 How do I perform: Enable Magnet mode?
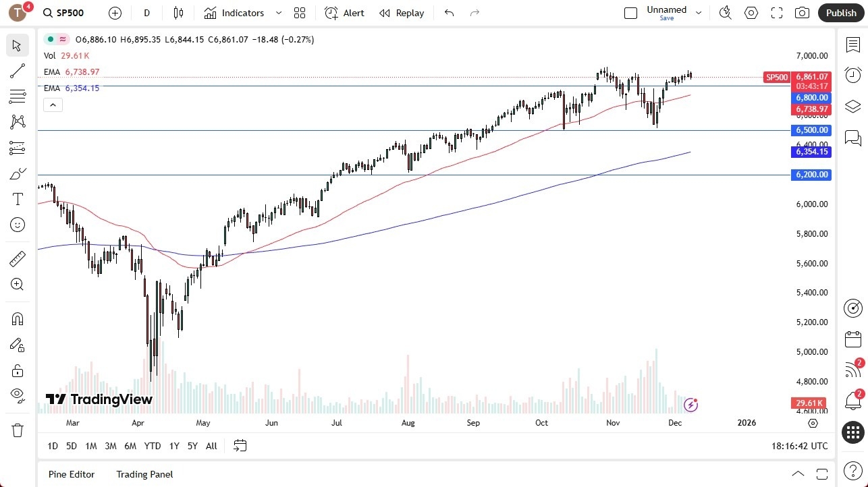(18, 318)
